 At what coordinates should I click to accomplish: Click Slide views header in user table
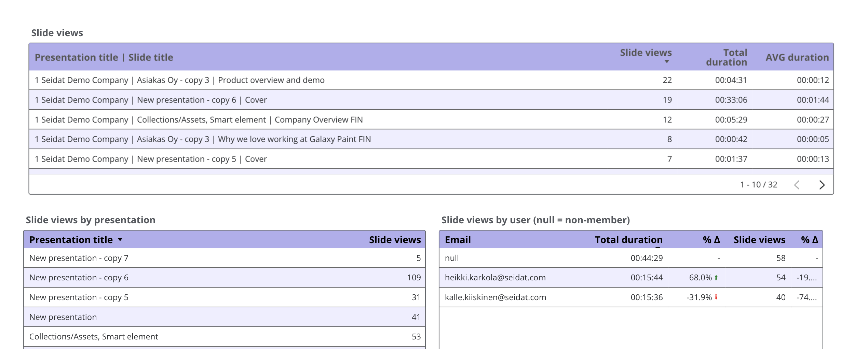pyautogui.click(x=759, y=240)
